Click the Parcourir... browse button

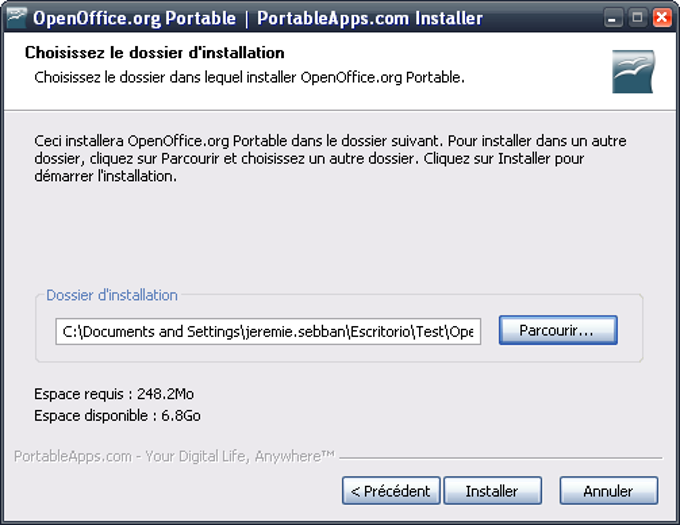557,330
